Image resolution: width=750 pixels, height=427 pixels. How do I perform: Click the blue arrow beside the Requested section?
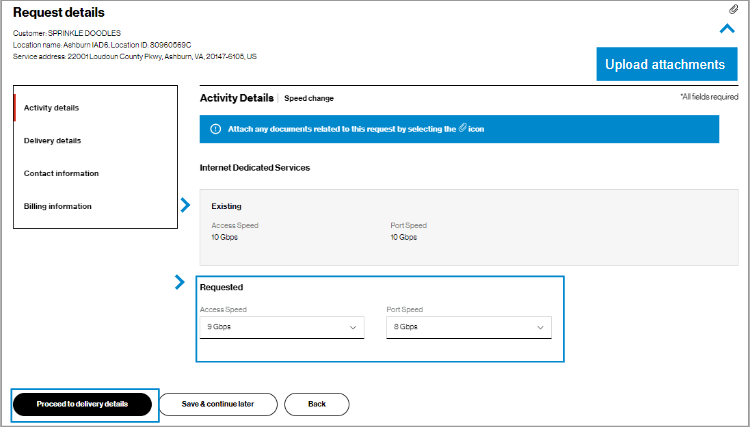point(180,283)
